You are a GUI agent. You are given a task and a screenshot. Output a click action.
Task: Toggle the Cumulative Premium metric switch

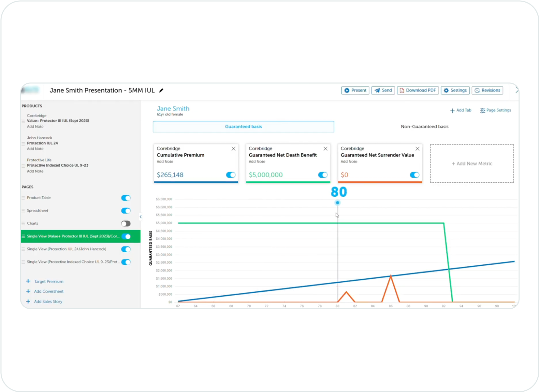coord(230,175)
